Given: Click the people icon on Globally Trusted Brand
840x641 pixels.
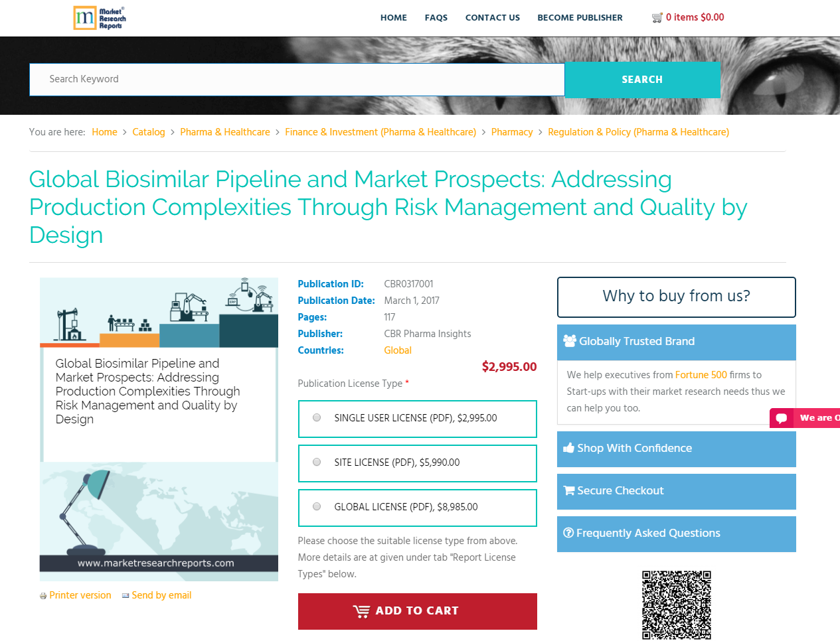Looking at the screenshot, I should click(570, 341).
